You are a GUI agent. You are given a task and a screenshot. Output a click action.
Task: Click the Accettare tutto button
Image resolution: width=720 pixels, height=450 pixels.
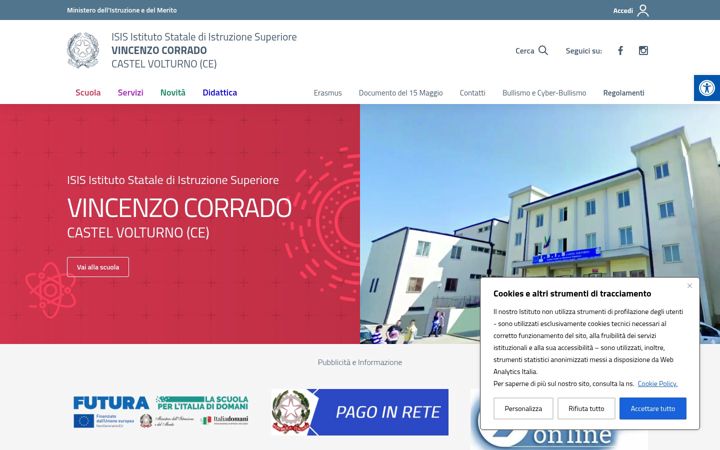click(652, 408)
